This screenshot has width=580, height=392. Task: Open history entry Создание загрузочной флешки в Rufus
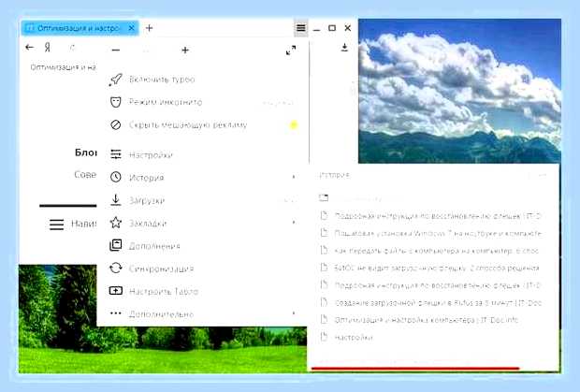click(433, 302)
